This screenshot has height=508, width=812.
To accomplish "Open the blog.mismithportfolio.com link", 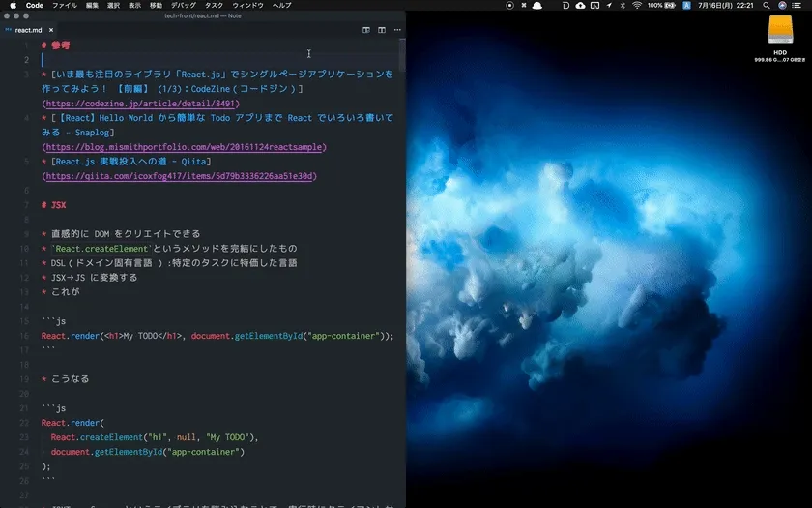I will point(184,147).
